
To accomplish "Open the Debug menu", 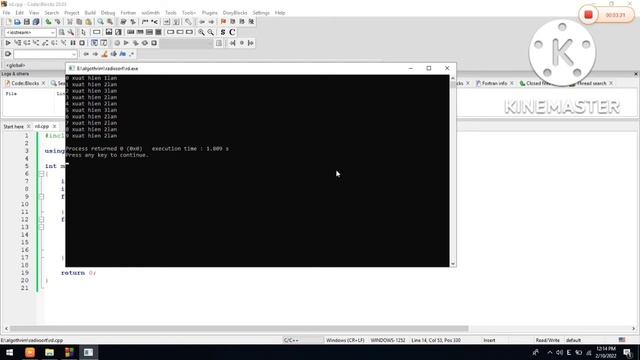I will (108, 13).
